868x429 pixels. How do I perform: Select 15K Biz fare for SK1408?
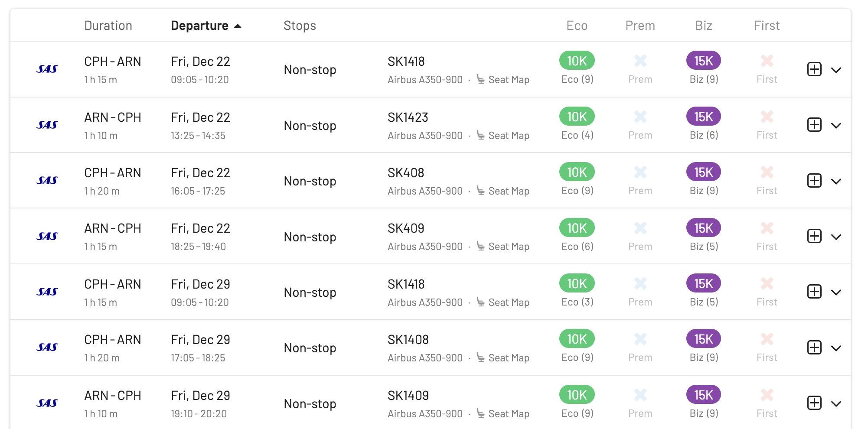[x=703, y=339]
